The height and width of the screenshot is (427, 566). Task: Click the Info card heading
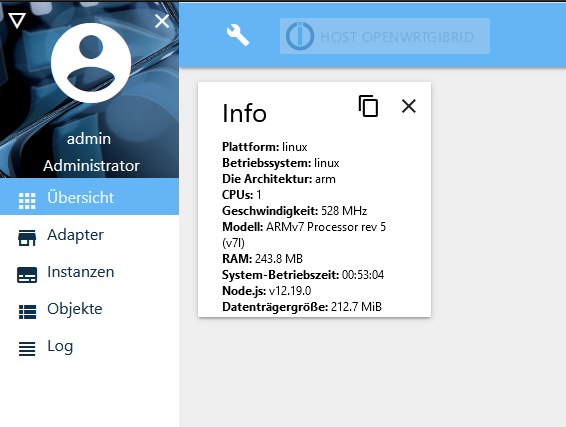[244, 113]
